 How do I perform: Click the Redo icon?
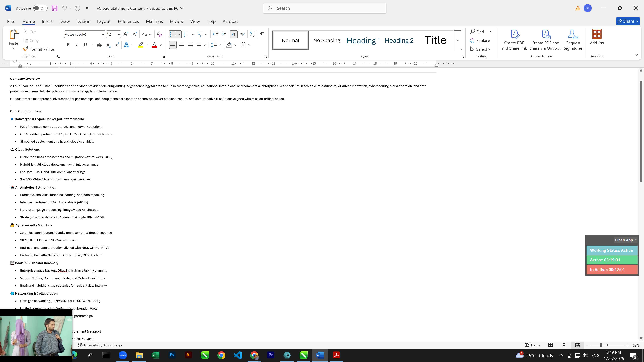(77, 8)
